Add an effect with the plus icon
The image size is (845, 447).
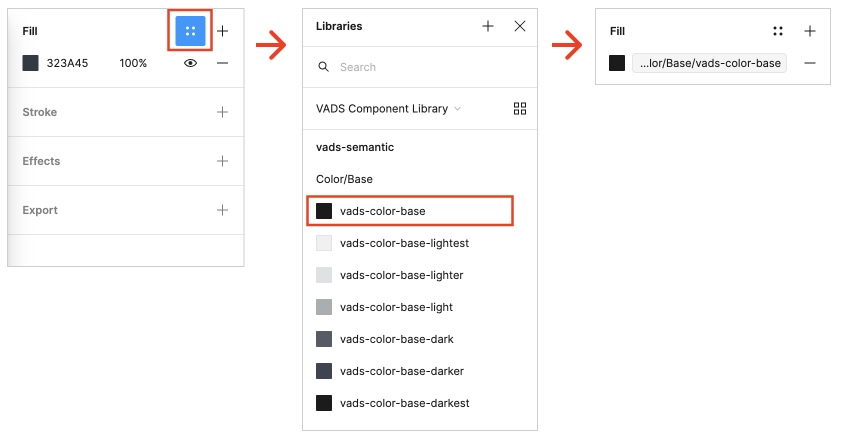pos(223,161)
